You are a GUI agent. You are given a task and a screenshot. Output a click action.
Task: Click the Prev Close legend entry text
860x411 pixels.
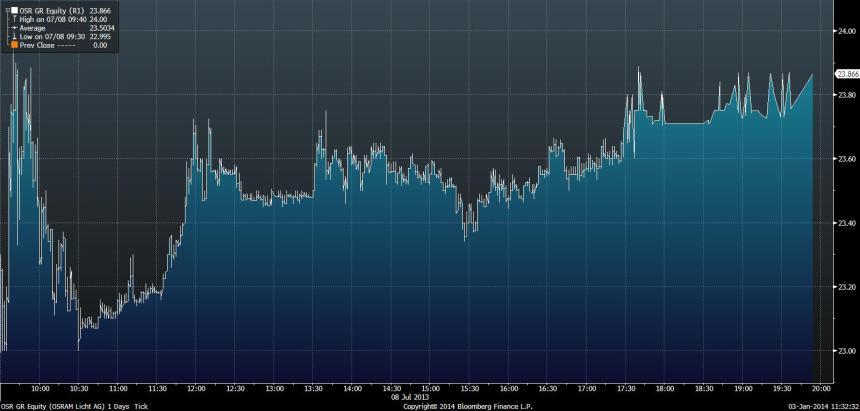pyautogui.click(x=38, y=45)
